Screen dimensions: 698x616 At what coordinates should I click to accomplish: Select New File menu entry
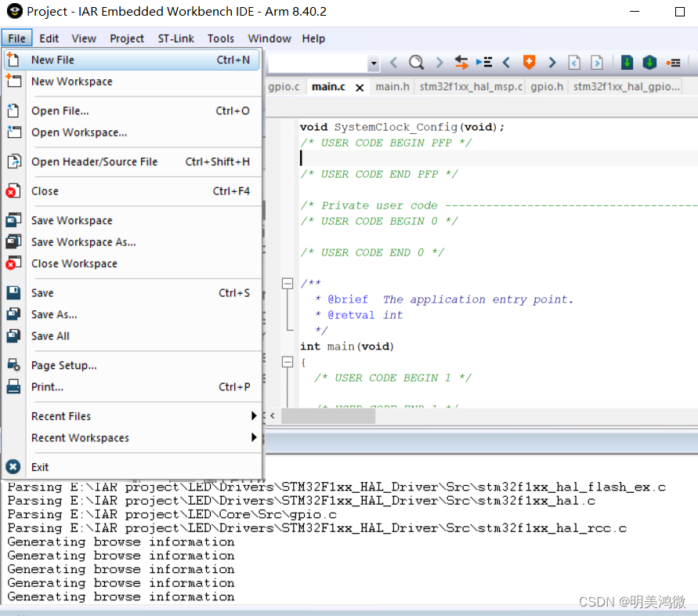pos(132,60)
